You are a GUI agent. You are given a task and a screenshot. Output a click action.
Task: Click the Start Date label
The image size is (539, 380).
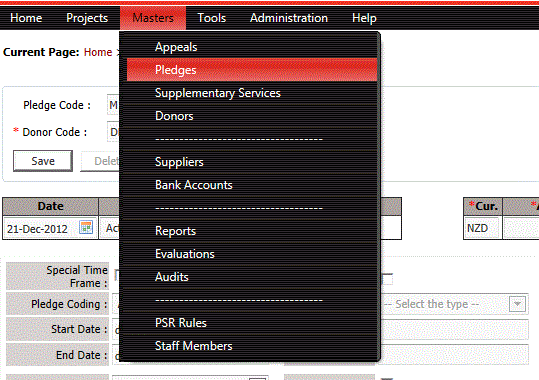[79, 329]
